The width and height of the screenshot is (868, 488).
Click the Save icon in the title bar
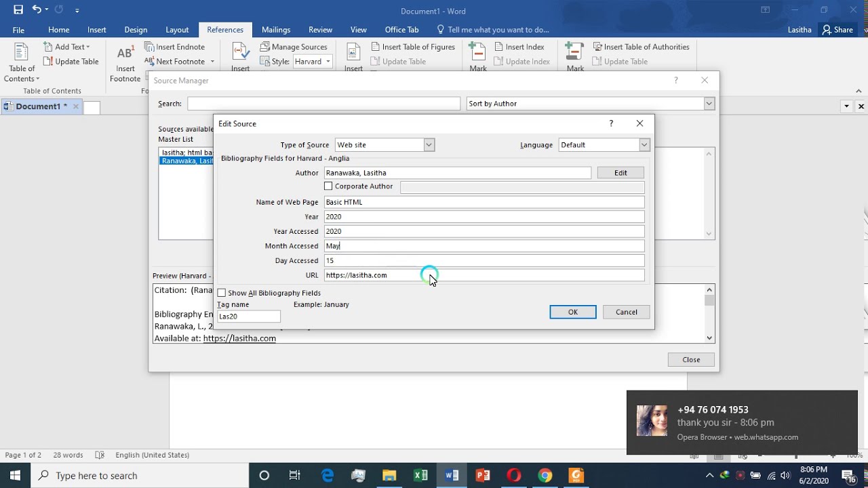click(x=18, y=10)
